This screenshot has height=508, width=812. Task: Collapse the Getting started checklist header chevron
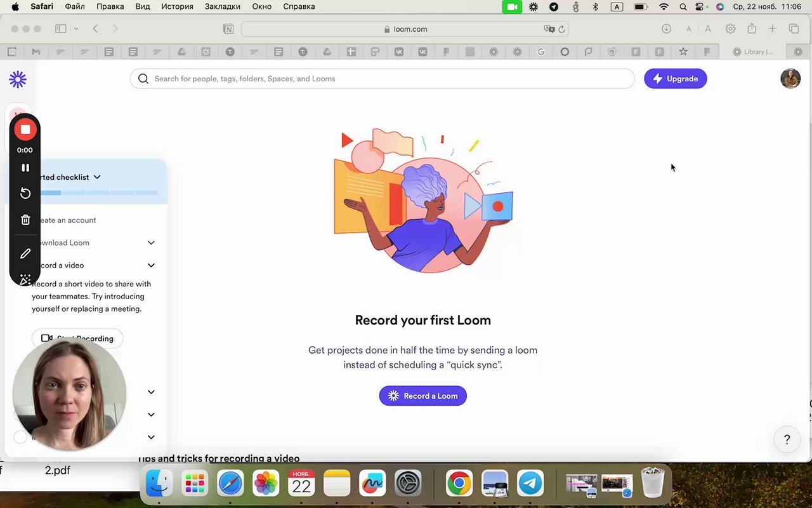click(x=97, y=177)
